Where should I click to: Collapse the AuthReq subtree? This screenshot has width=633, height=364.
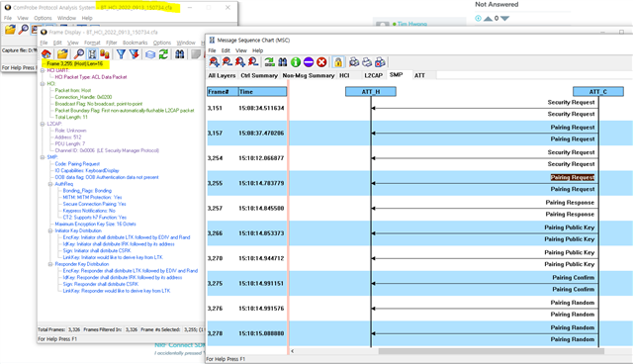[x=50, y=184]
